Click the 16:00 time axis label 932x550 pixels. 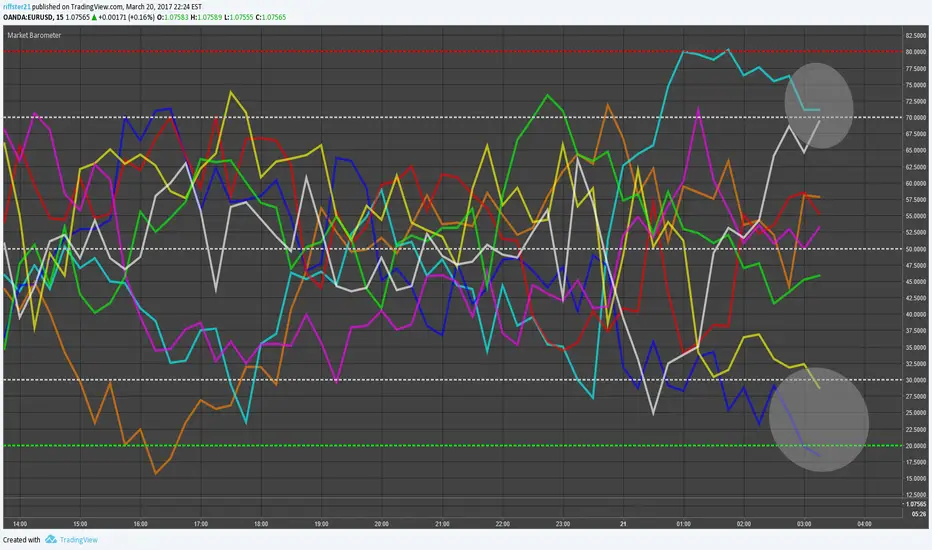tap(140, 524)
